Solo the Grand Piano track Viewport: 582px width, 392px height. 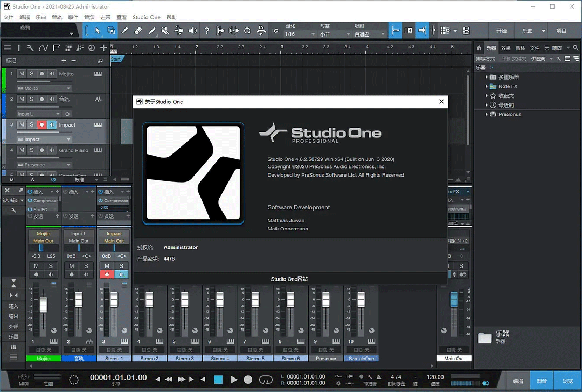31,150
